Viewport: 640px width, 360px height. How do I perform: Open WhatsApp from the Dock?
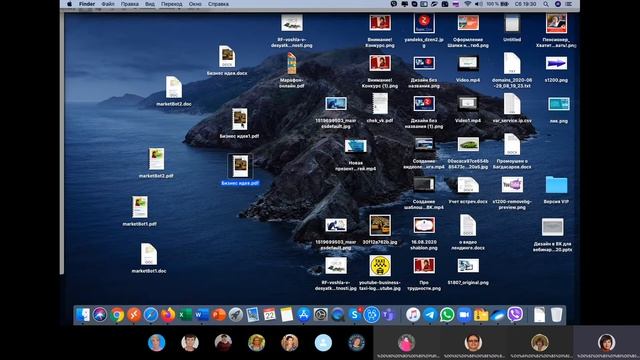[447, 315]
